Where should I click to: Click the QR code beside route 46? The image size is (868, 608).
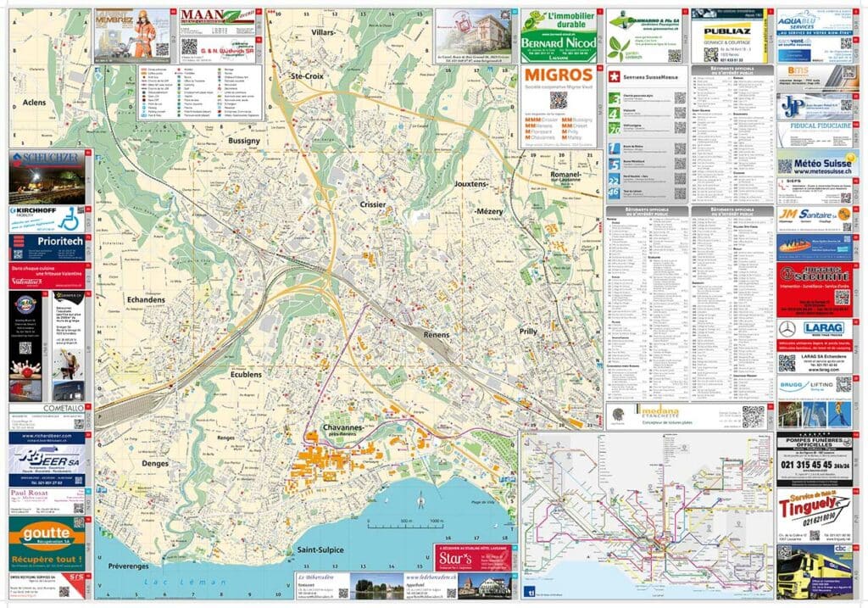680,193
